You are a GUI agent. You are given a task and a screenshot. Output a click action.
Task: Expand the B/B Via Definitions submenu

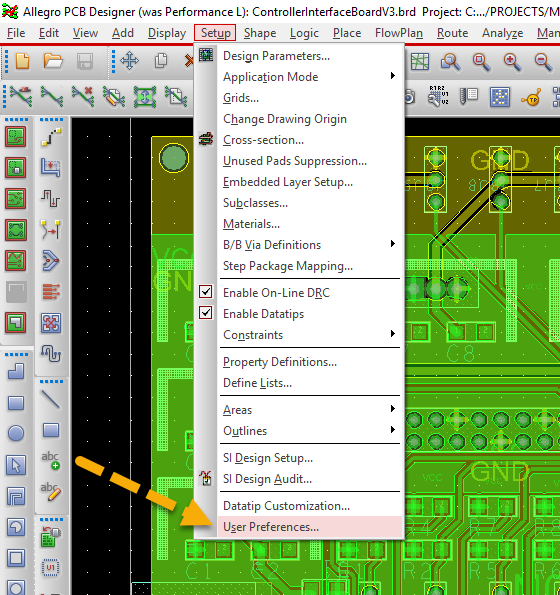(x=309, y=245)
